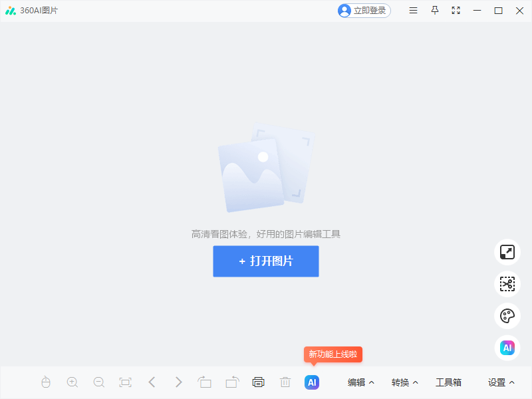Open the image resize tool on the right
532x399 pixels.
pyautogui.click(x=507, y=252)
